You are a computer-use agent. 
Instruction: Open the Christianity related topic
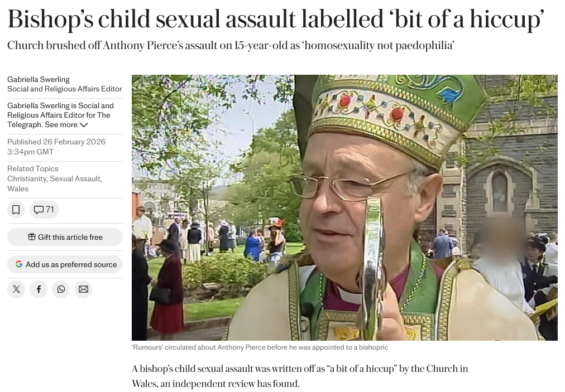click(27, 178)
